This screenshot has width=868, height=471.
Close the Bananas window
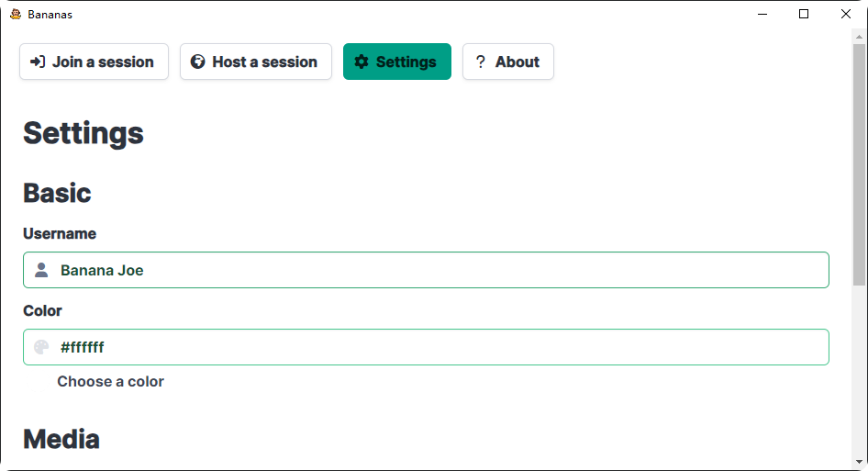pyautogui.click(x=846, y=14)
